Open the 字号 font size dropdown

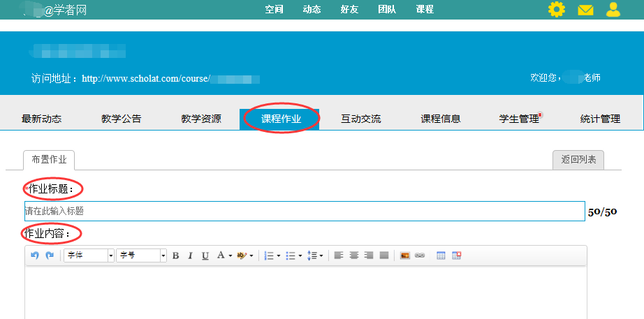pyautogui.click(x=141, y=255)
